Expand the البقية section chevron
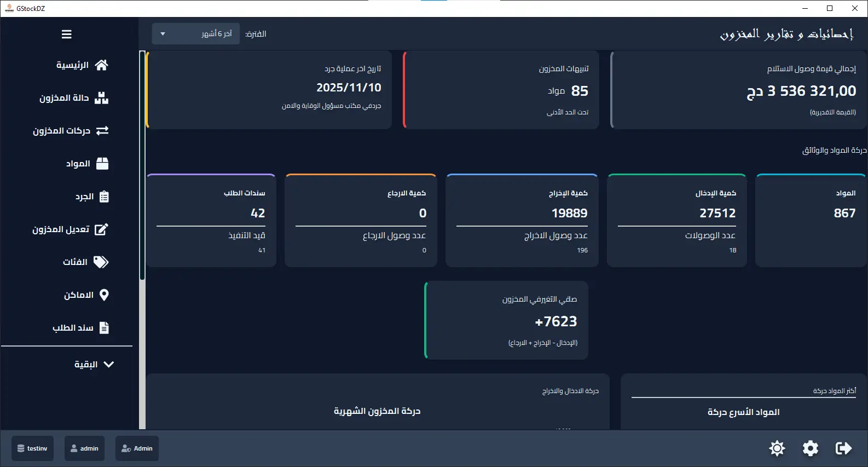 click(108, 365)
